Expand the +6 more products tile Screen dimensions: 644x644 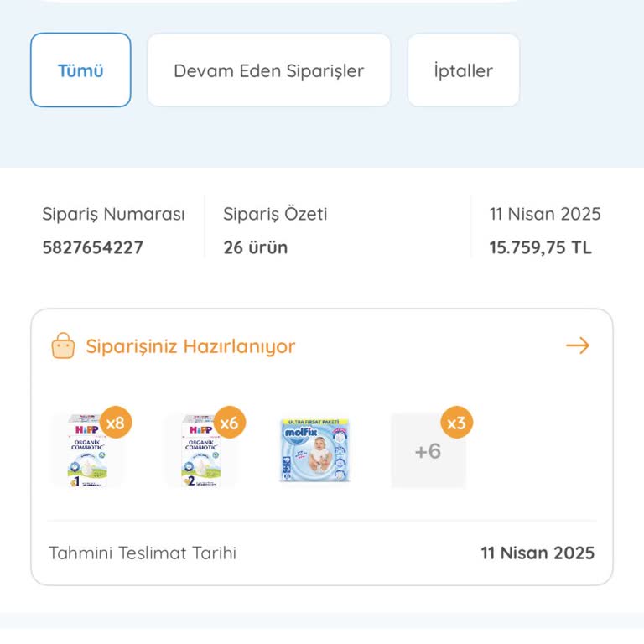tap(428, 452)
